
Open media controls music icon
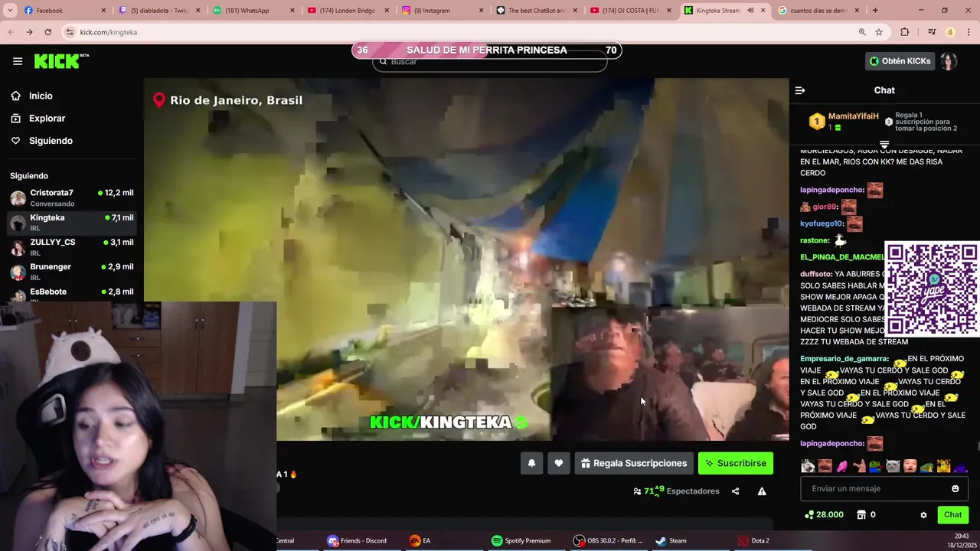pos(932,32)
